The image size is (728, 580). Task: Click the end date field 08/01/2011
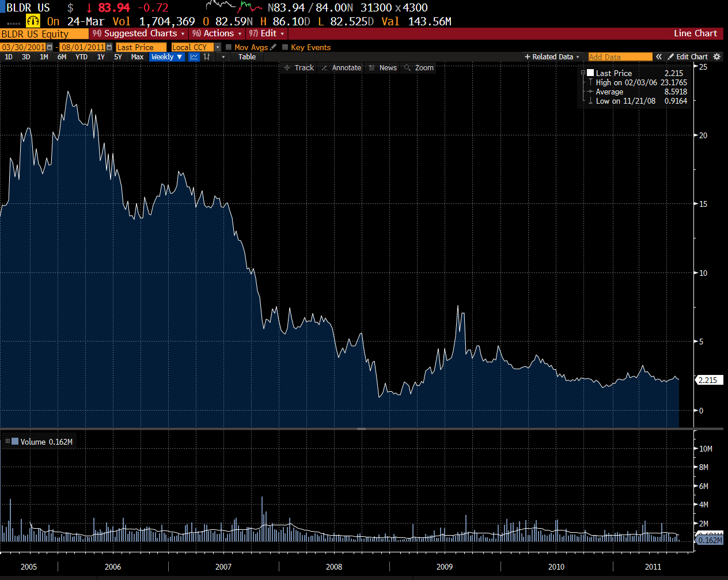(x=83, y=47)
